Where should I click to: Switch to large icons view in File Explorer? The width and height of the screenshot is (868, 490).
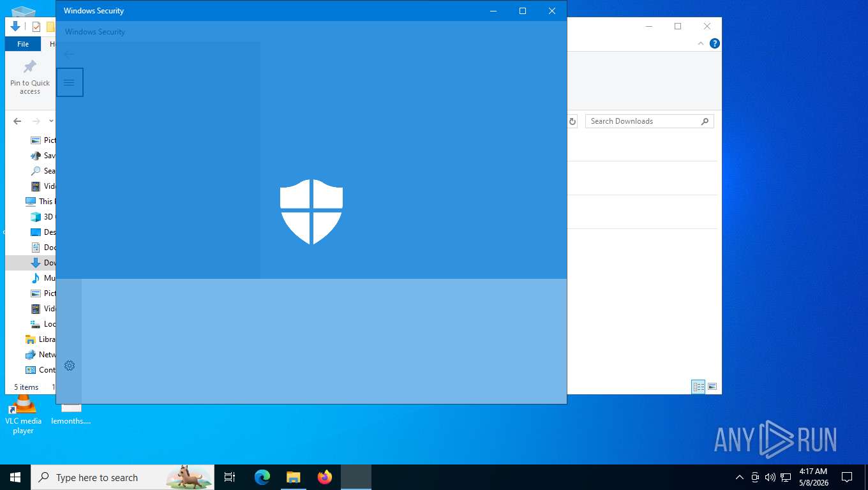click(x=712, y=387)
